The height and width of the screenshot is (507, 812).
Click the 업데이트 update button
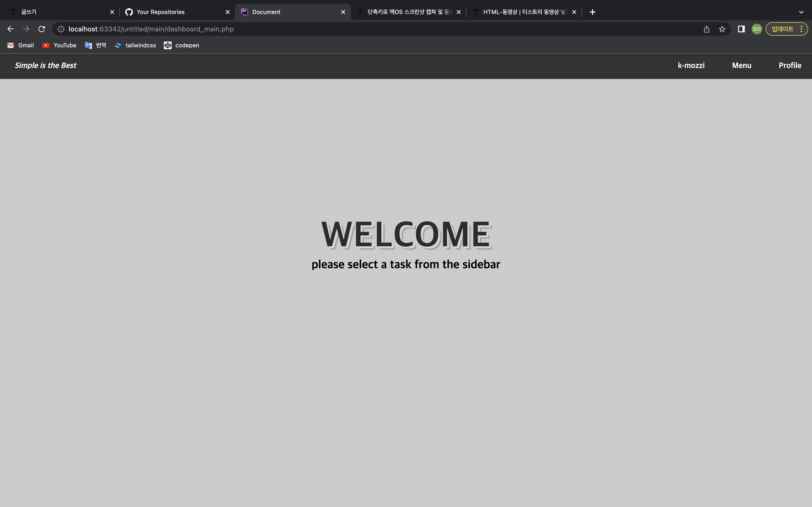782,29
